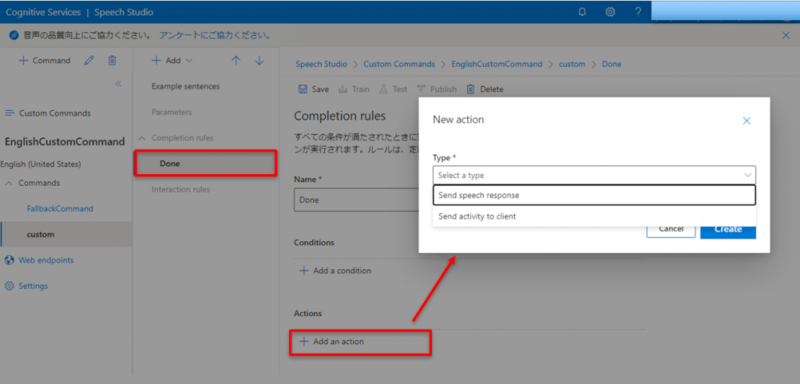This screenshot has height=384, width=800.
Task: Click the Save toolbar button
Action: point(313,89)
